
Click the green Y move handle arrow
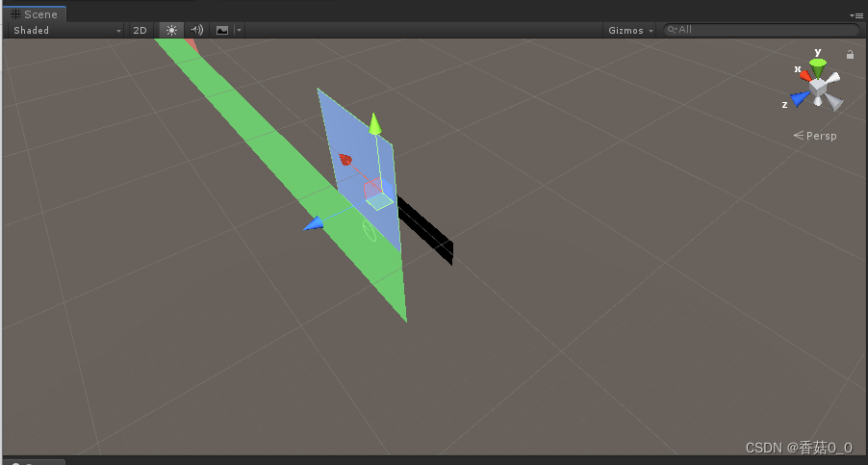click(374, 123)
